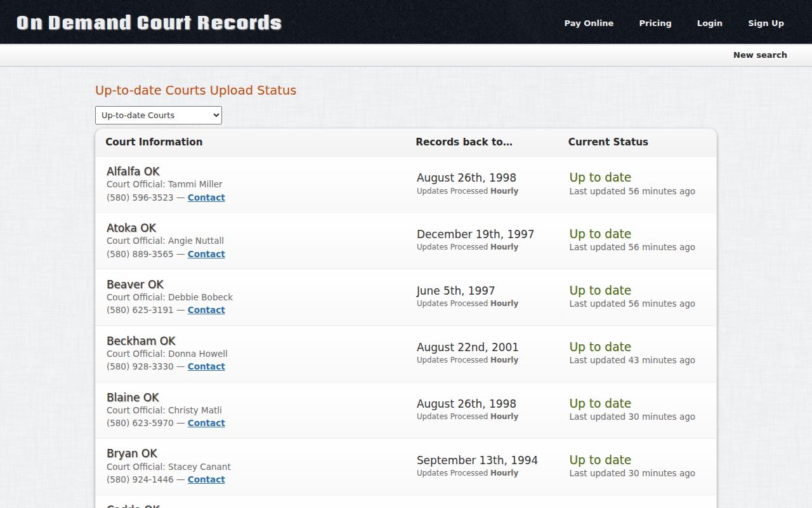
Task: Open the Login page
Action: pos(709,23)
